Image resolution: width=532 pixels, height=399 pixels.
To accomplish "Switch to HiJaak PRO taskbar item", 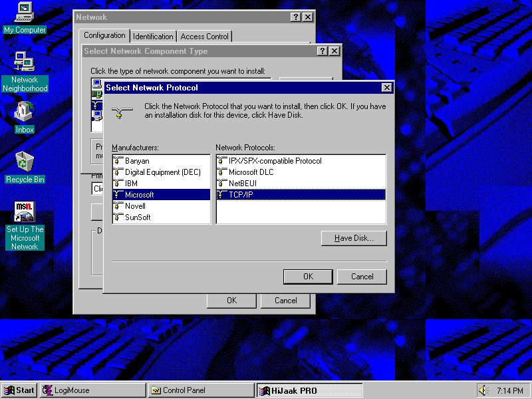I will 309,390.
